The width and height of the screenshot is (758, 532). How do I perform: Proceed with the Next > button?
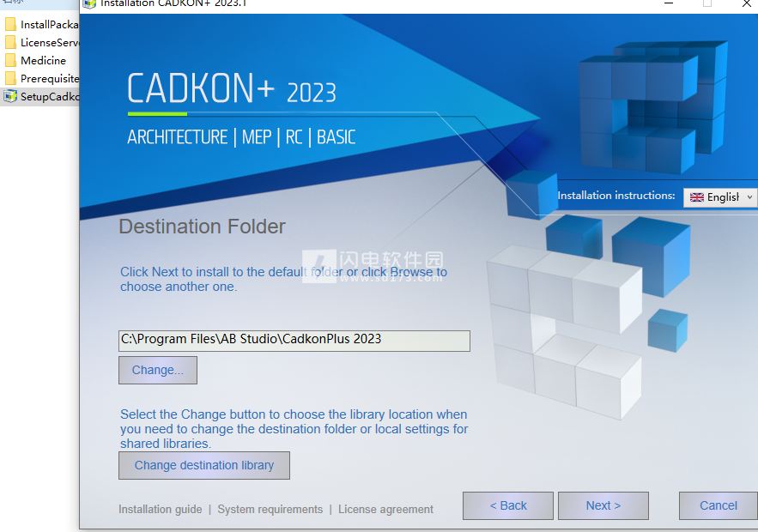[603, 505]
